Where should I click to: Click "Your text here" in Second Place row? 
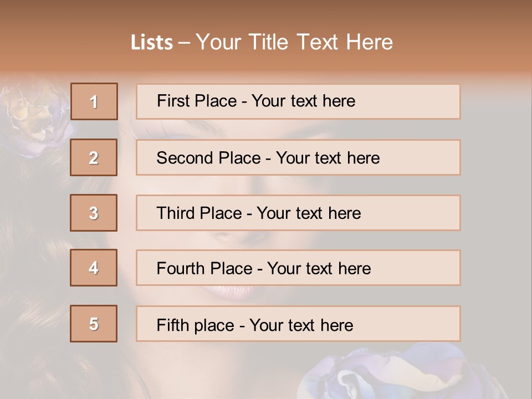coord(328,158)
